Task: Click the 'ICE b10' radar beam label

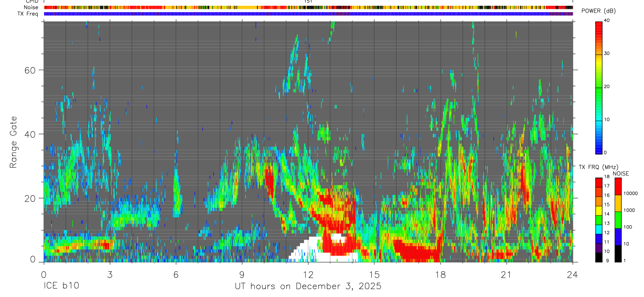Action: [61, 287]
